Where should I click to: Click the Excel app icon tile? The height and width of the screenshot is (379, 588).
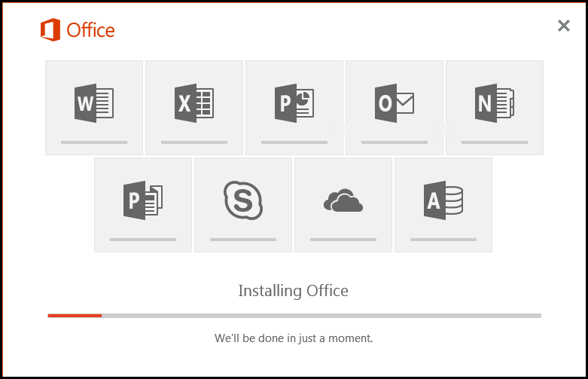194,108
